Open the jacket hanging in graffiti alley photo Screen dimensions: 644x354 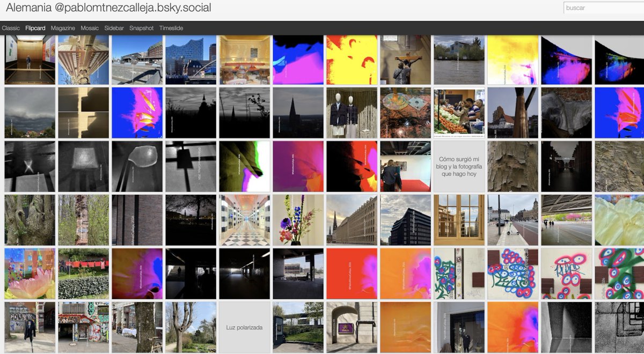coord(30,327)
